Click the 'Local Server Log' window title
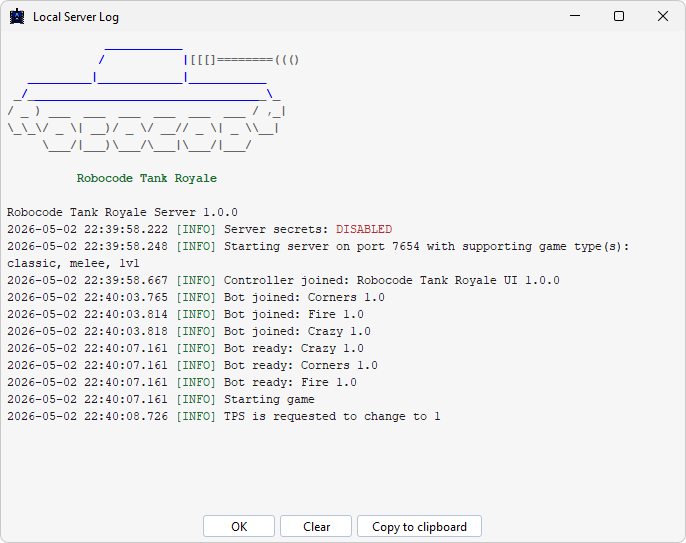Viewport: 686px width, 543px height. (x=76, y=17)
